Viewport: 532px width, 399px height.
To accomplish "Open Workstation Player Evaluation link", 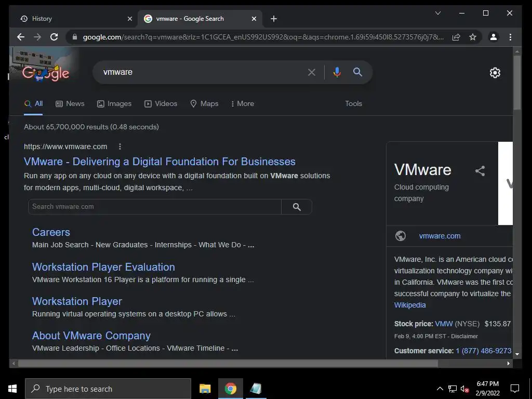I will pos(103,267).
